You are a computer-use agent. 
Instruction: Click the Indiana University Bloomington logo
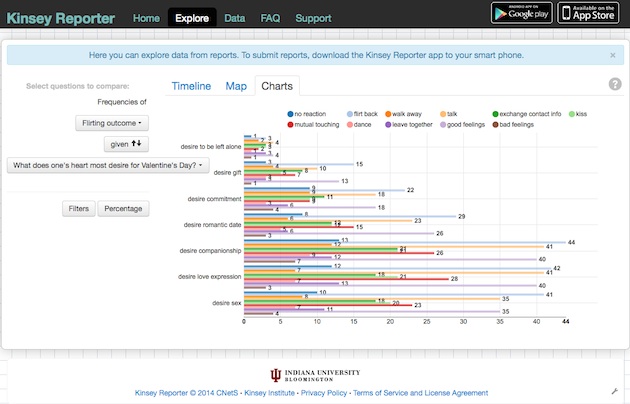coord(310,375)
